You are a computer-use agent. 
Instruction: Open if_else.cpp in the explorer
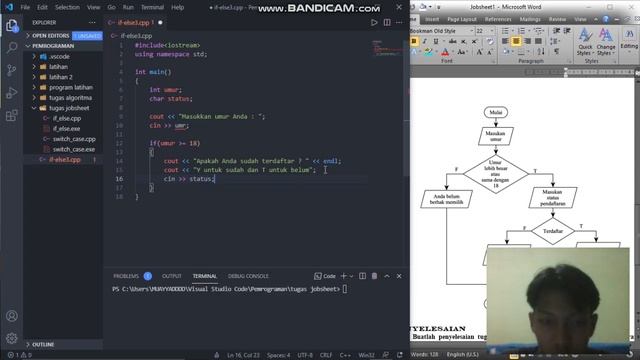tap(67, 118)
